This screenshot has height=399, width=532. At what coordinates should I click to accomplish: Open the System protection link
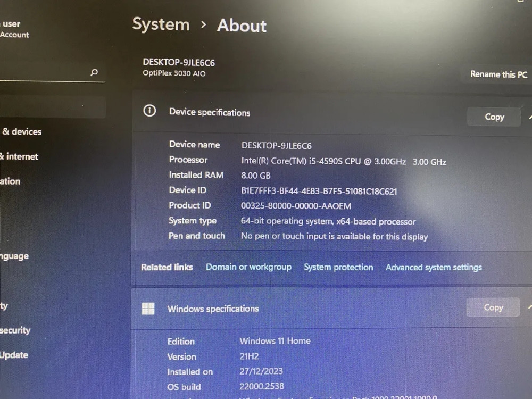pos(338,268)
